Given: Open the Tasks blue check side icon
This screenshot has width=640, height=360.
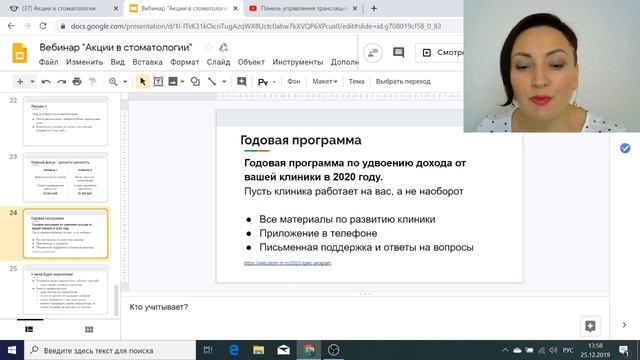Looking at the screenshot, I should [x=625, y=148].
